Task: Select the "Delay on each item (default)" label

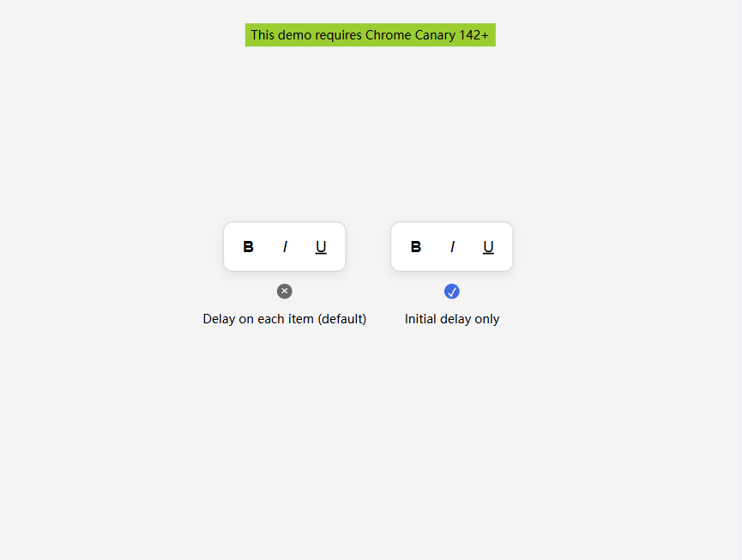Action: tap(285, 319)
